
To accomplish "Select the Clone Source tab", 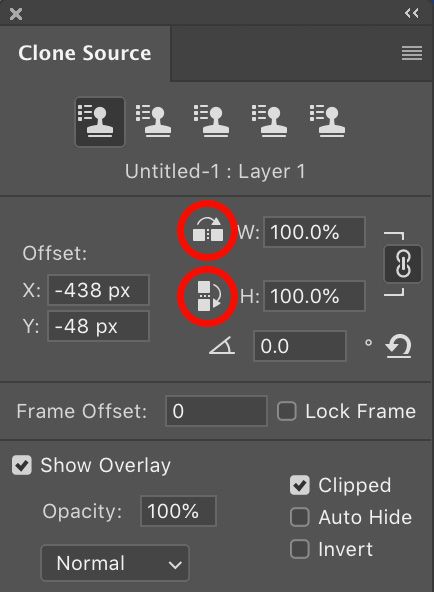I will click(85, 53).
